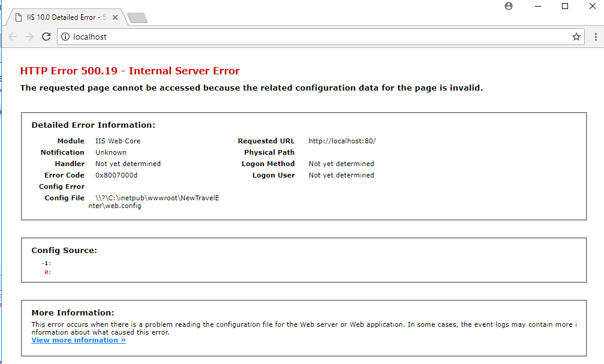Screen dimensions: 604x364
Task: Bookmark this page with the star
Action: [576, 37]
